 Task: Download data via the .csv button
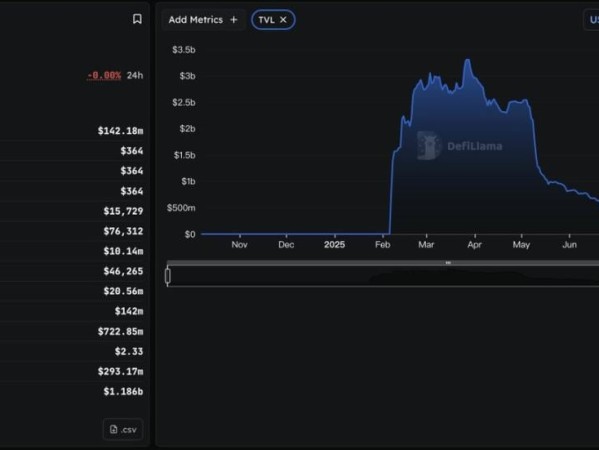(123, 429)
